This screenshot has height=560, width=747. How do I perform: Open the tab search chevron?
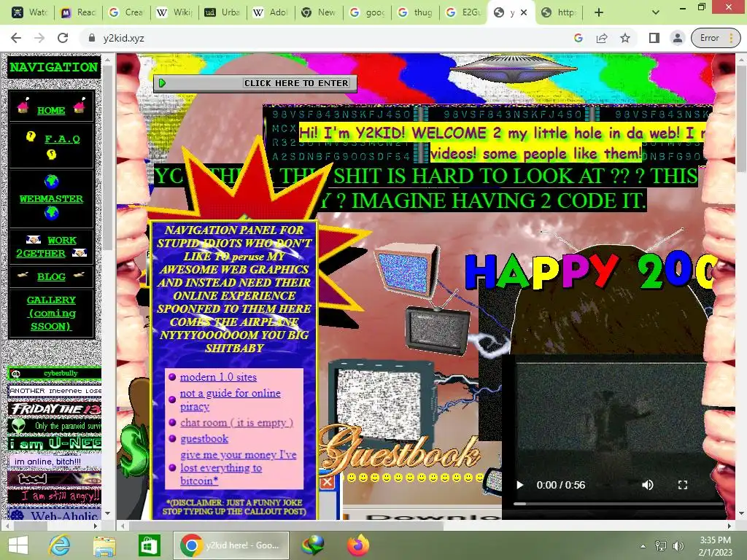(x=656, y=12)
